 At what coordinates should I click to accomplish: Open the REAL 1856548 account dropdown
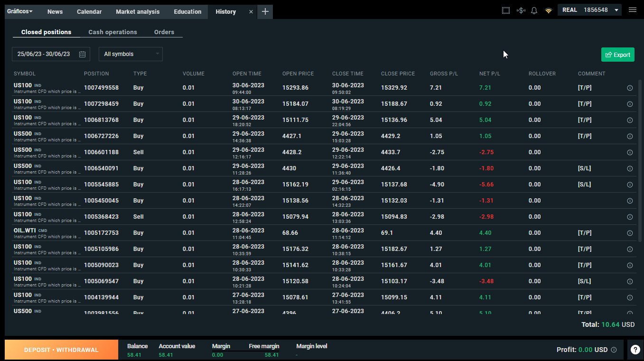click(589, 10)
